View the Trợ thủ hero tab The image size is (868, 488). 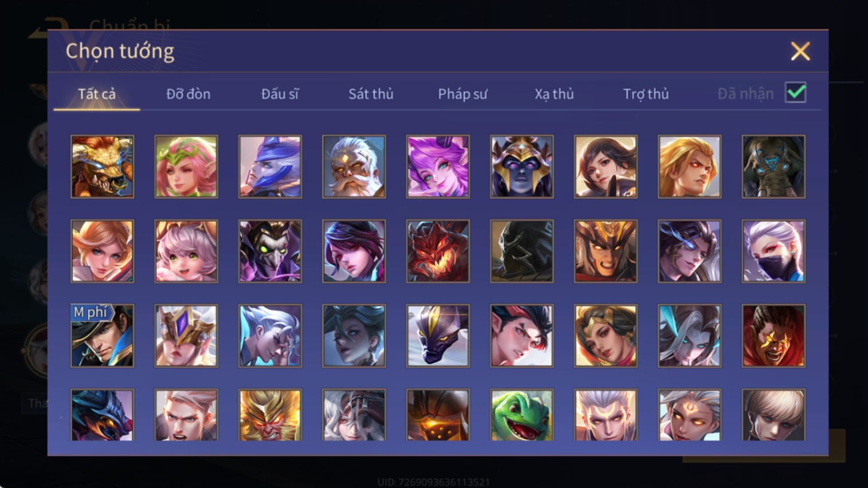pyautogui.click(x=646, y=94)
